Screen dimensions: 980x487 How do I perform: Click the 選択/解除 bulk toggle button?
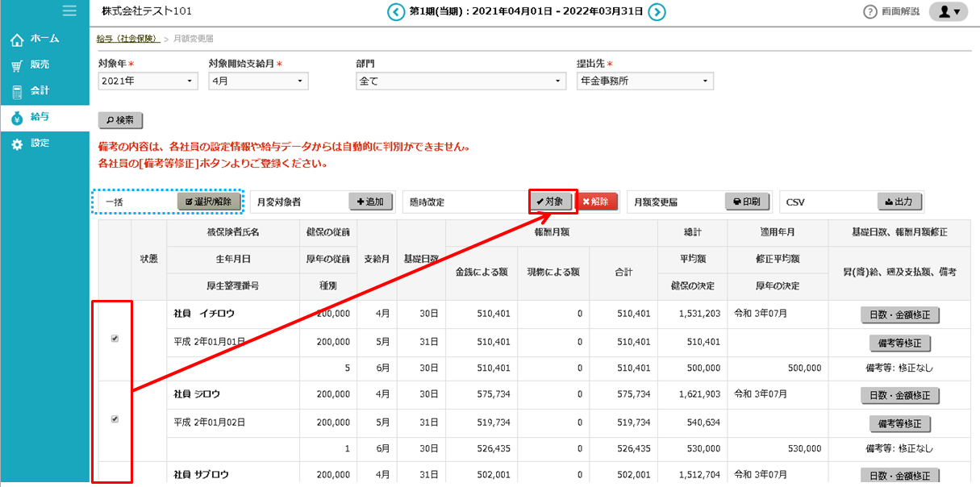coord(209,202)
